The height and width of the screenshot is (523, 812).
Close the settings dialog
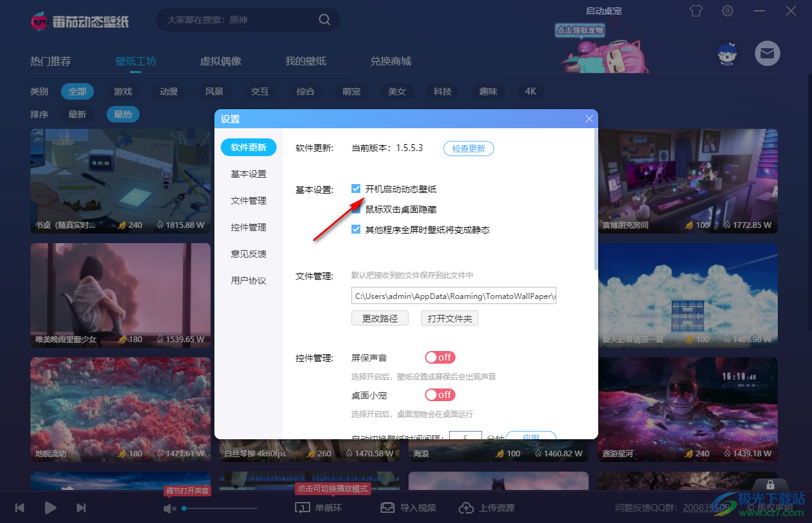[x=589, y=119]
